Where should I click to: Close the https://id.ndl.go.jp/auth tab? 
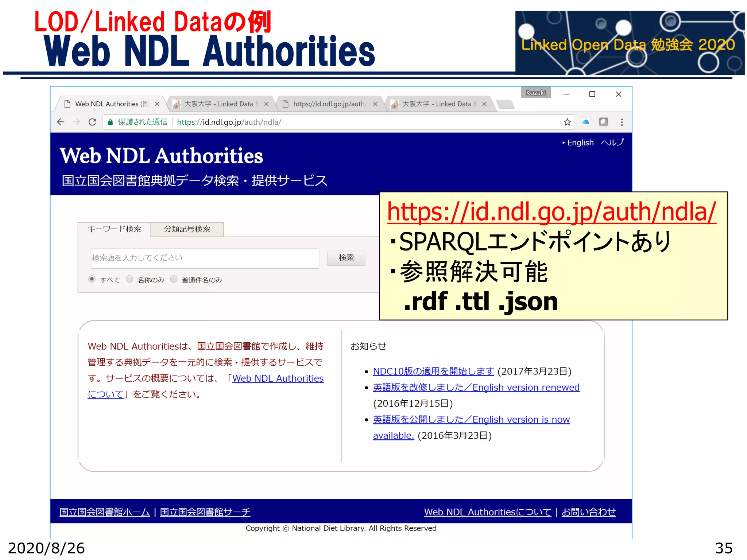pos(375,104)
